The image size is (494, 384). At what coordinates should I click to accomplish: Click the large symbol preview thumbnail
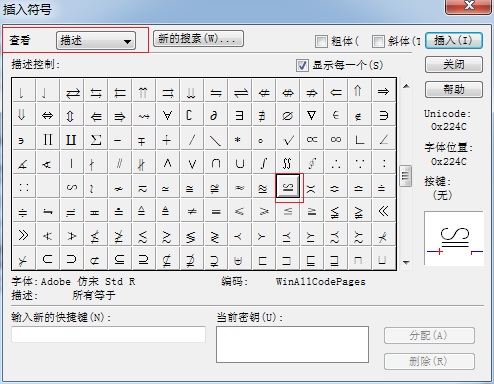click(x=454, y=238)
